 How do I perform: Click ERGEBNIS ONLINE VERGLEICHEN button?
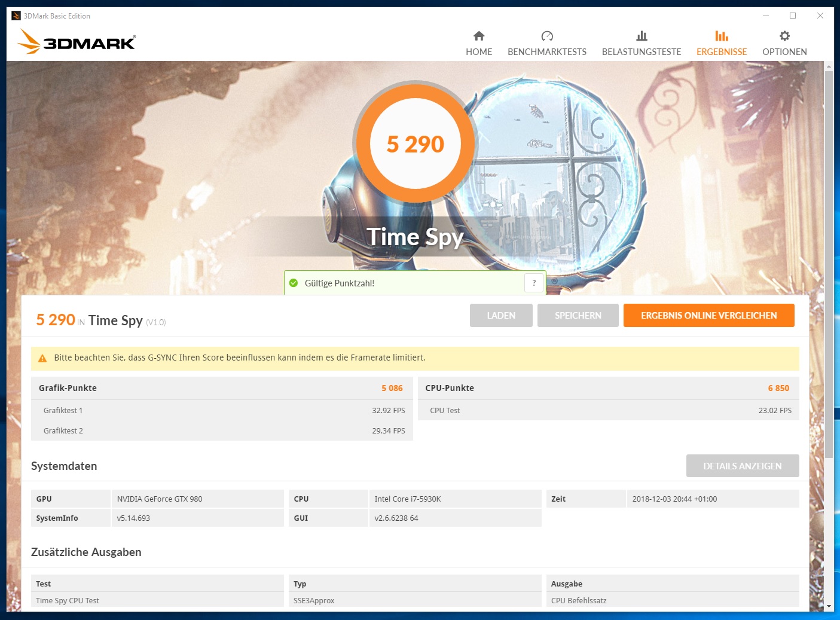[x=709, y=315]
